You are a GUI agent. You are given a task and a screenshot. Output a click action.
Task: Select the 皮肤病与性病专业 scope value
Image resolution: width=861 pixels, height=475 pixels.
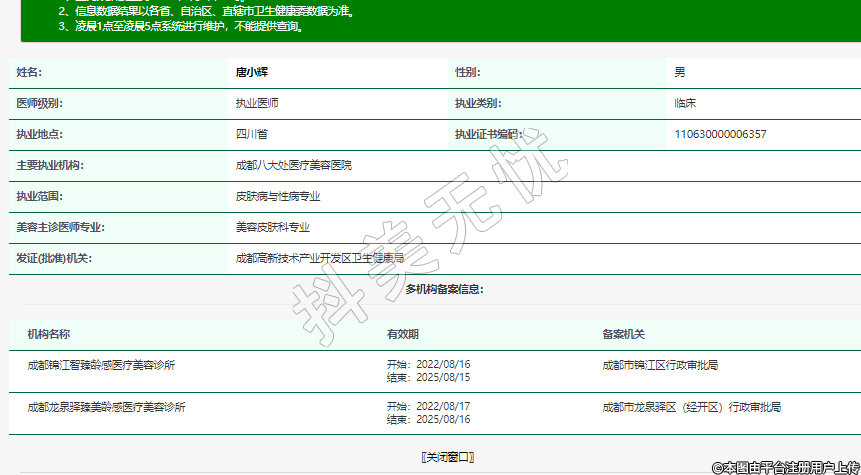pyautogui.click(x=278, y=197)
